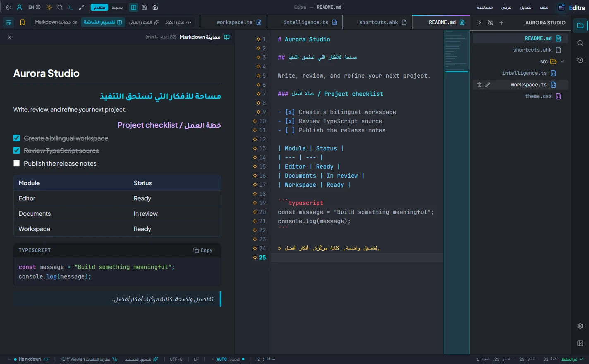Switch to بسيط (simple) mode
The image size is (589, 364).
pos(117,7)
